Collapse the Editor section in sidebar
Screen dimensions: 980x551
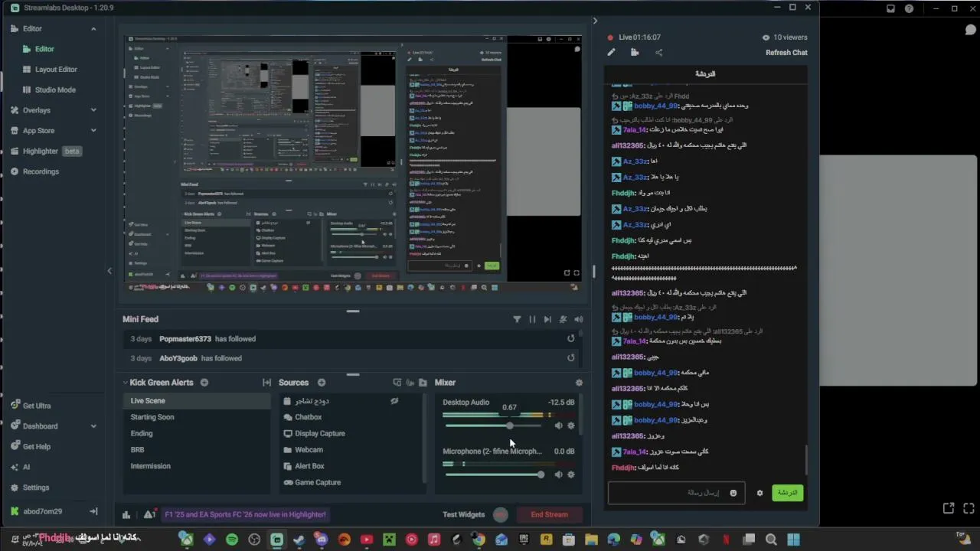pyautogui.click(x=93, y=28)
